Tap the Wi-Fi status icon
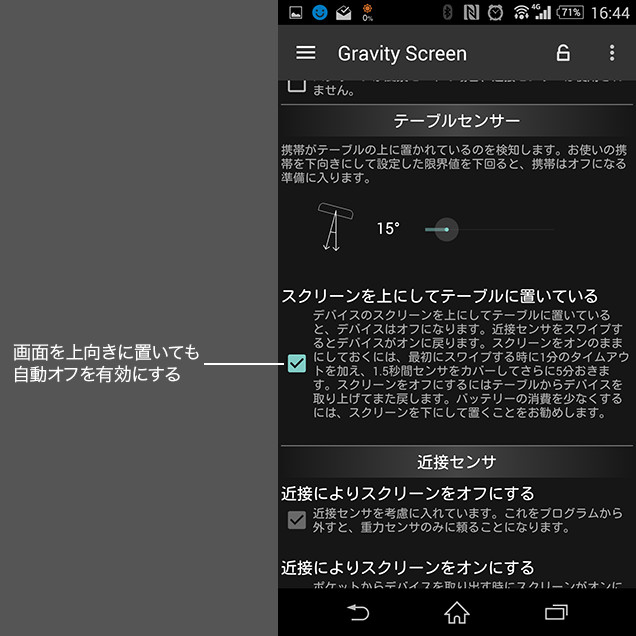 pyautogui.click(x=521, y=13)
